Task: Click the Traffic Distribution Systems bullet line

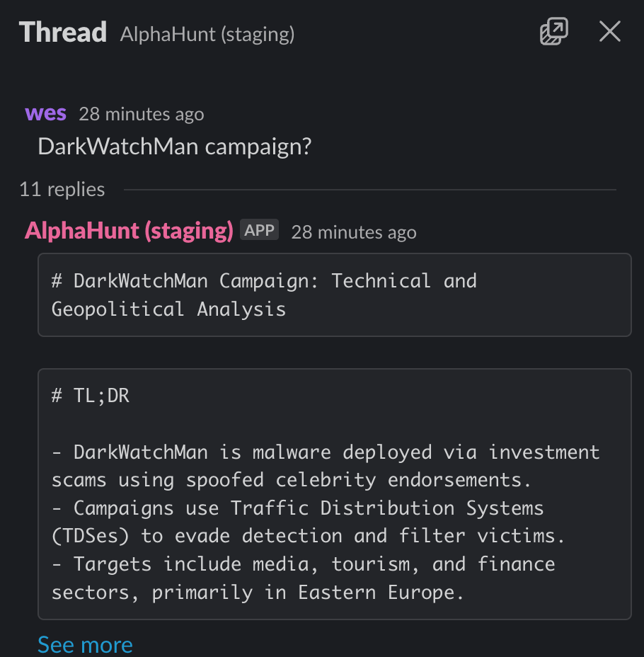Action: [x=297, y=508]
